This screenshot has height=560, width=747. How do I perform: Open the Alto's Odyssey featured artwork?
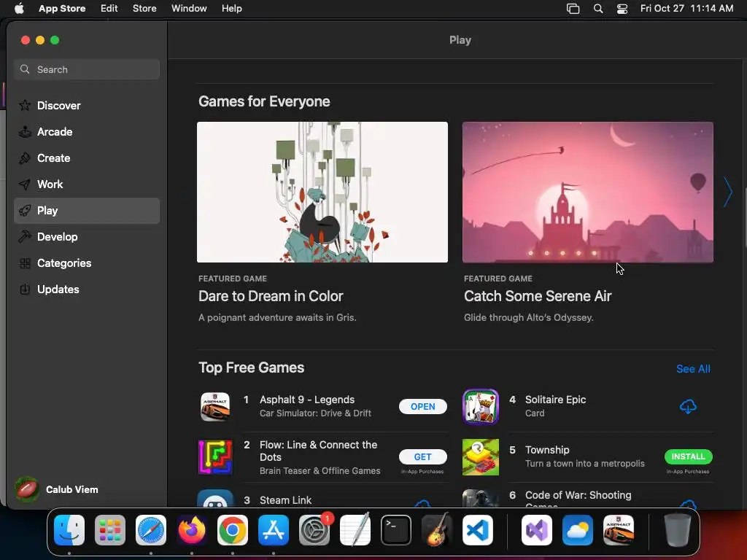click(x=588, y=192)
